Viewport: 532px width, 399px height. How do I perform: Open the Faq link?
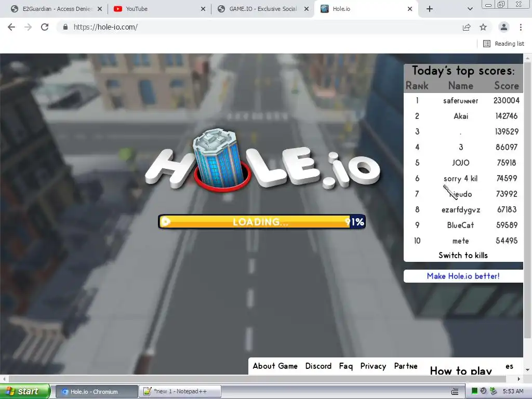tap(345, 366)
